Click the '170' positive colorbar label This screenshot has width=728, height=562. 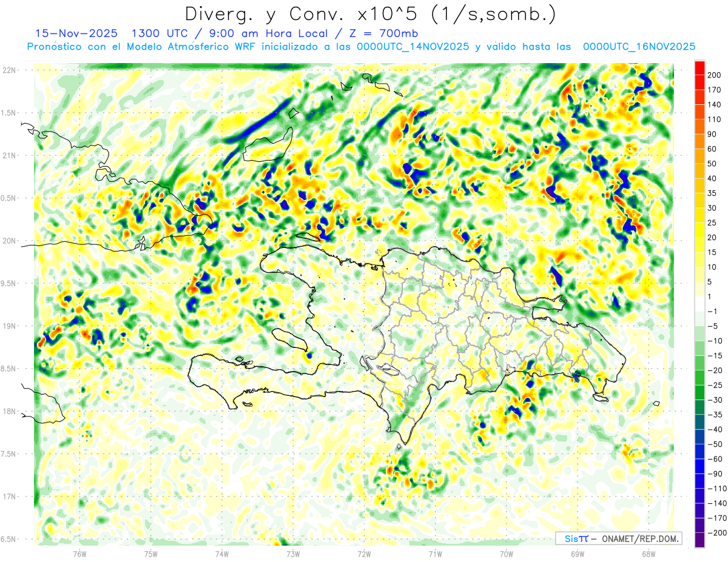(x=715, y=90)
